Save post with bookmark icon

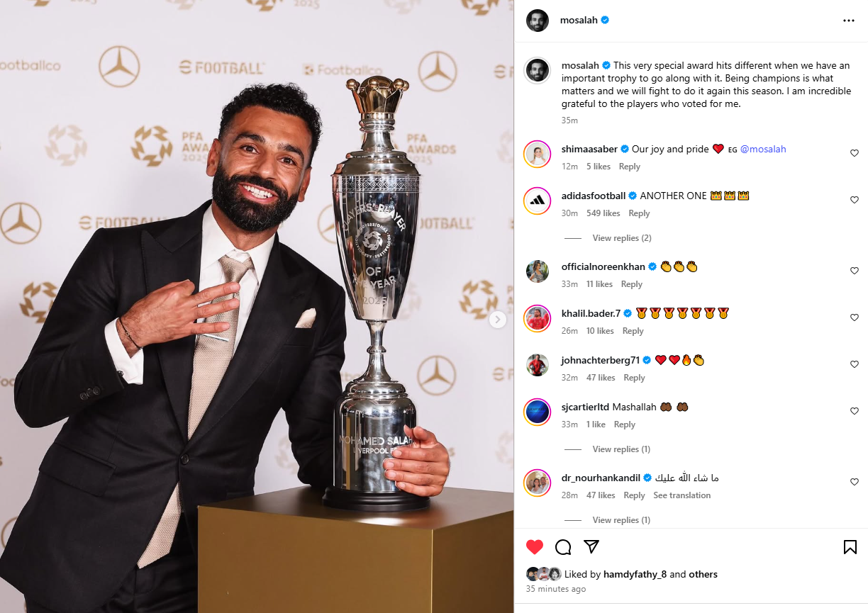pyautogui.click(x=850, y=547)
